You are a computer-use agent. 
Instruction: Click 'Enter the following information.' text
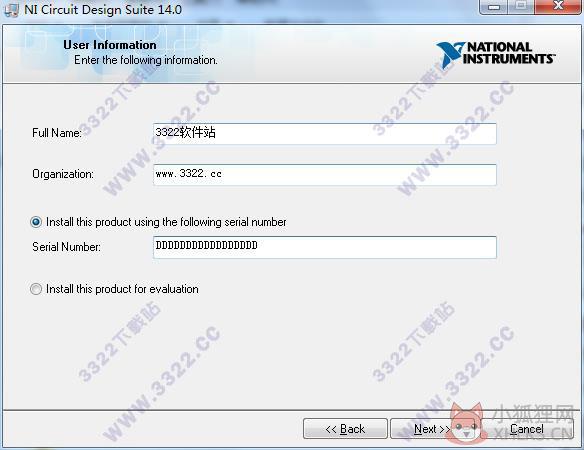coord(146,60)
